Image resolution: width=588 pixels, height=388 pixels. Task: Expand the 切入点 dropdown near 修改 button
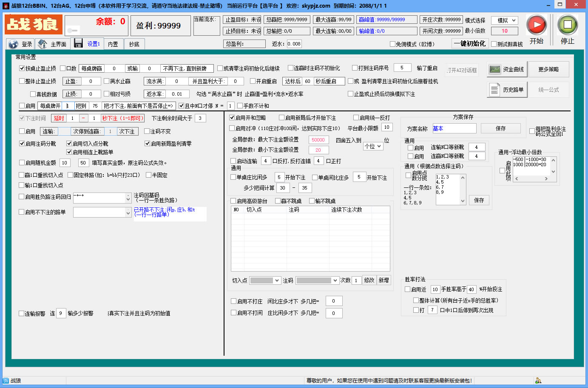coord(264,280)
